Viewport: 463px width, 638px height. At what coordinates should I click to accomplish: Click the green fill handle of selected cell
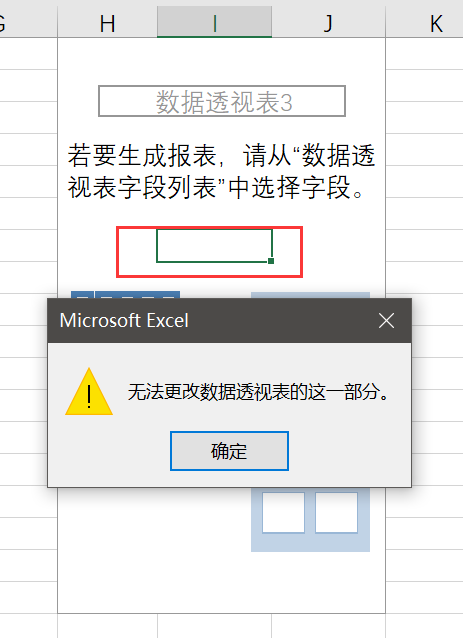click(271, 261)
